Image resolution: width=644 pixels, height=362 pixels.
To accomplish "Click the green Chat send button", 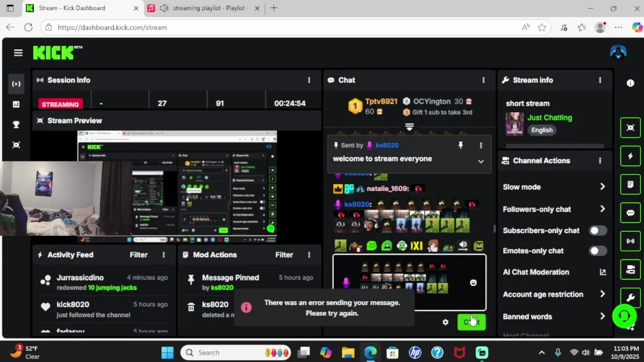I will tap(471, 322).
